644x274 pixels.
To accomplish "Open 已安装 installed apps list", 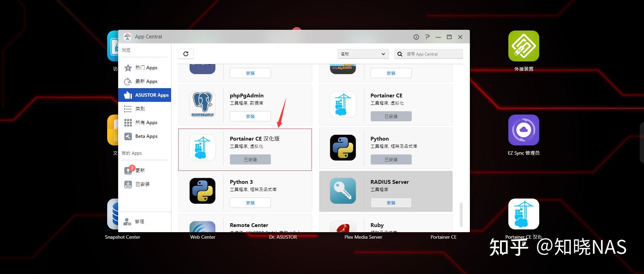I will pos(145,184).
